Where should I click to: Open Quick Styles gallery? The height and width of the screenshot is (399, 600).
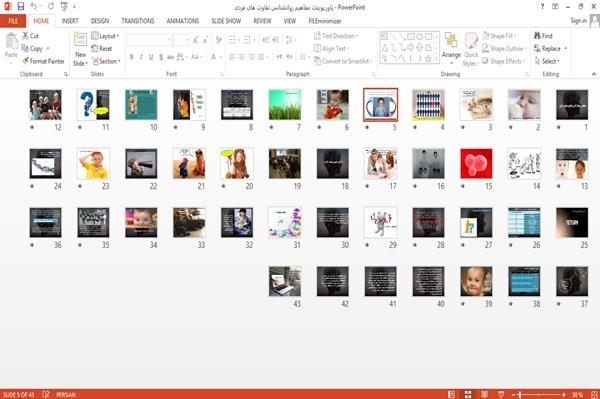coord(471,50)
